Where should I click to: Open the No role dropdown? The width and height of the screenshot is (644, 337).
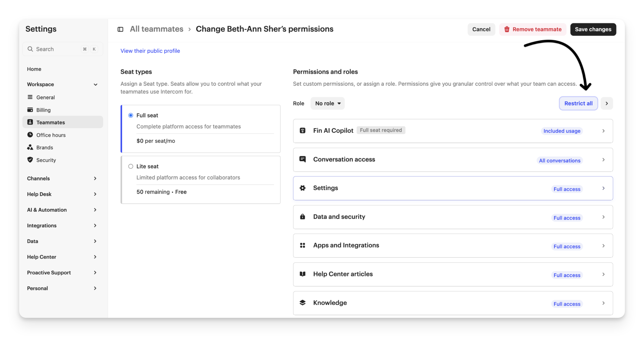click(x=327, y=103)
